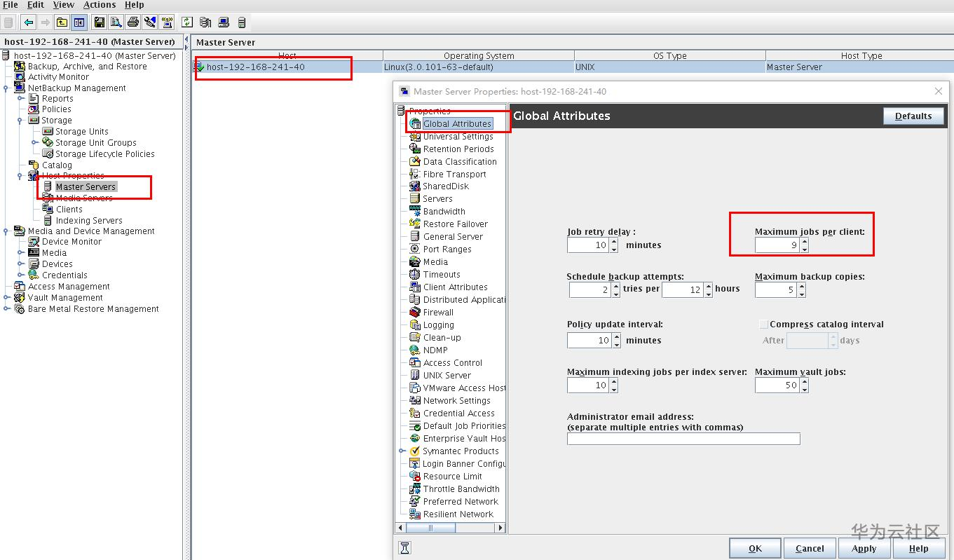The height and width of the screenshot is (560, 954).
Task: Collapse Media and Device Management node
Action: (x=6, y=231)
